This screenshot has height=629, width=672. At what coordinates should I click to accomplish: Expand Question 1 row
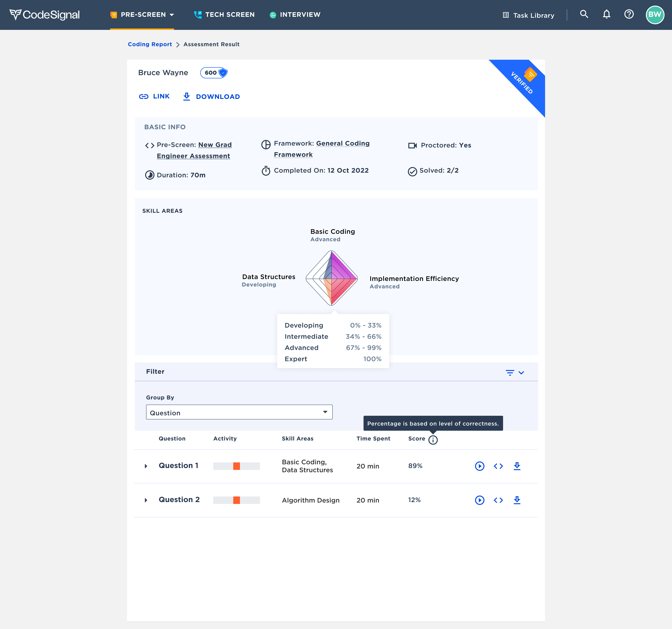(x=146, y=466)
